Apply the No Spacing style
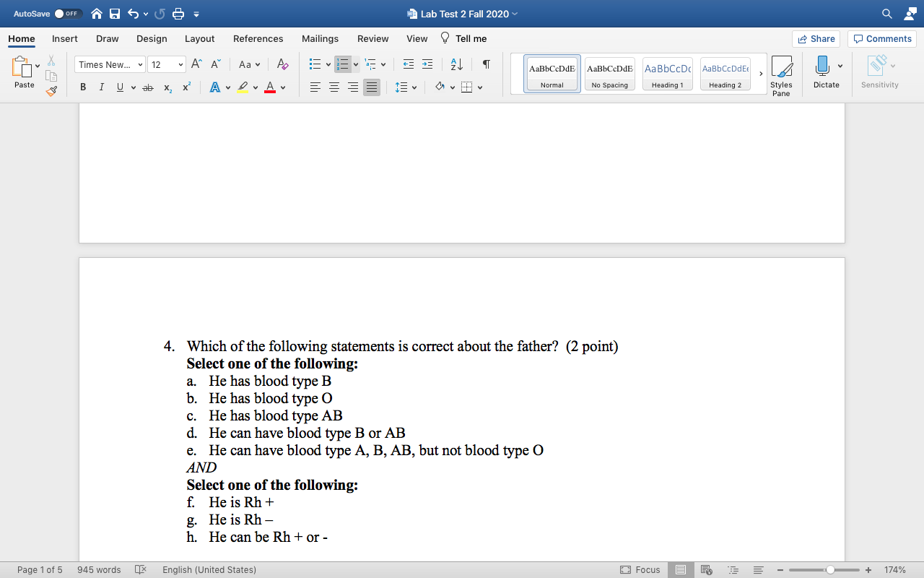924x578 pixels. click(610, 74)
